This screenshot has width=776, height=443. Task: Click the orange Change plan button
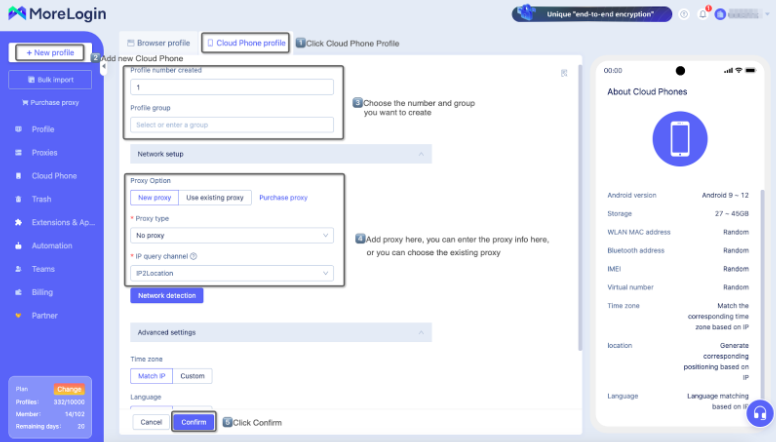point(69,389)
